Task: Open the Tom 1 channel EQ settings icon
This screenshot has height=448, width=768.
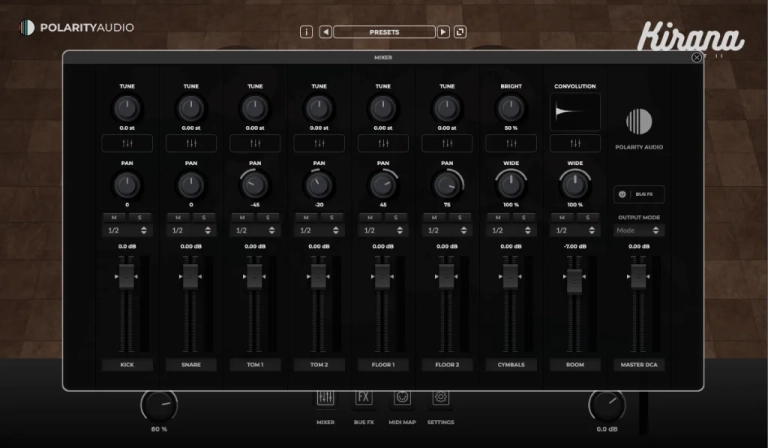Action: [255, 143]
